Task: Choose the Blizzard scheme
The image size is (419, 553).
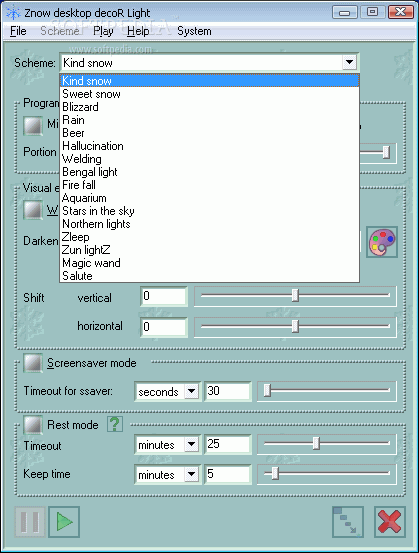Action: (210, 107)
